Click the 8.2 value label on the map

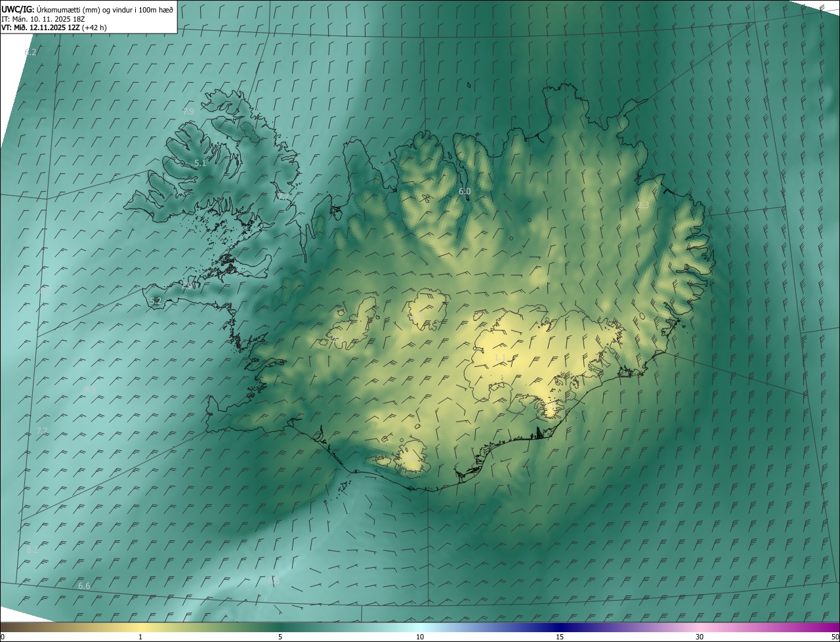(x=31, y=549)
